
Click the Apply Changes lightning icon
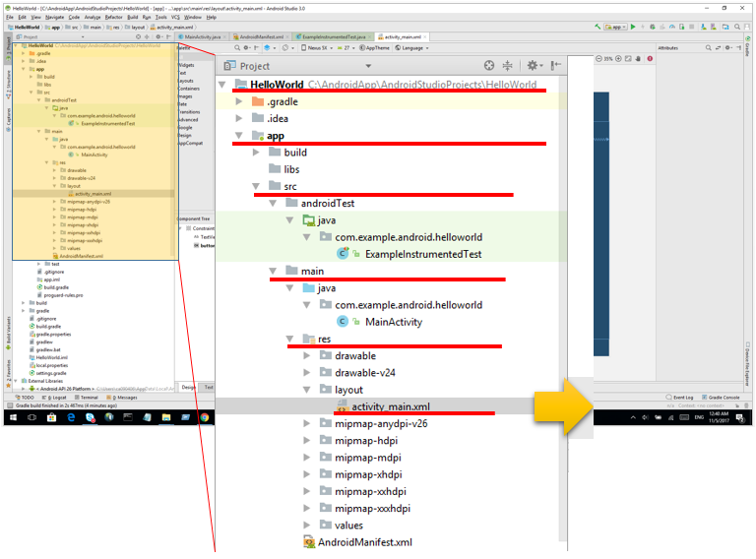click(x=643, y=27)
